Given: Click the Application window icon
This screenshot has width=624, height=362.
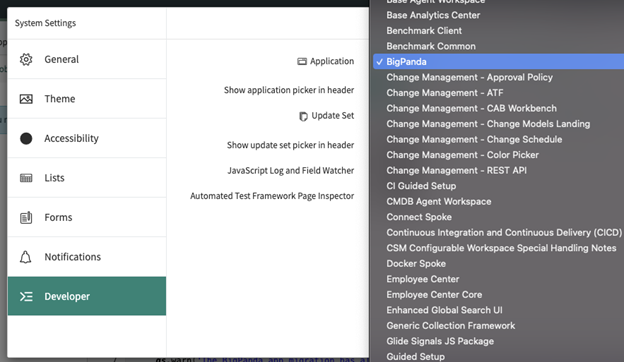Looking at the screenshot, I should click(x=302, y=61).
